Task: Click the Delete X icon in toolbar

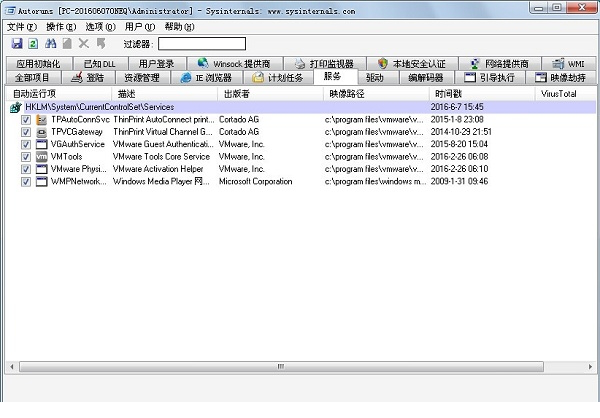Action: [x=84, y=44]
